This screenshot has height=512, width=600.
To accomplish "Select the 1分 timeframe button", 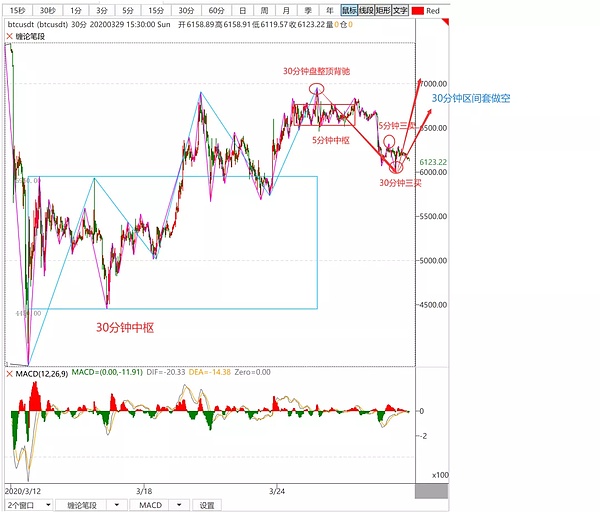I will pos(77,11).
